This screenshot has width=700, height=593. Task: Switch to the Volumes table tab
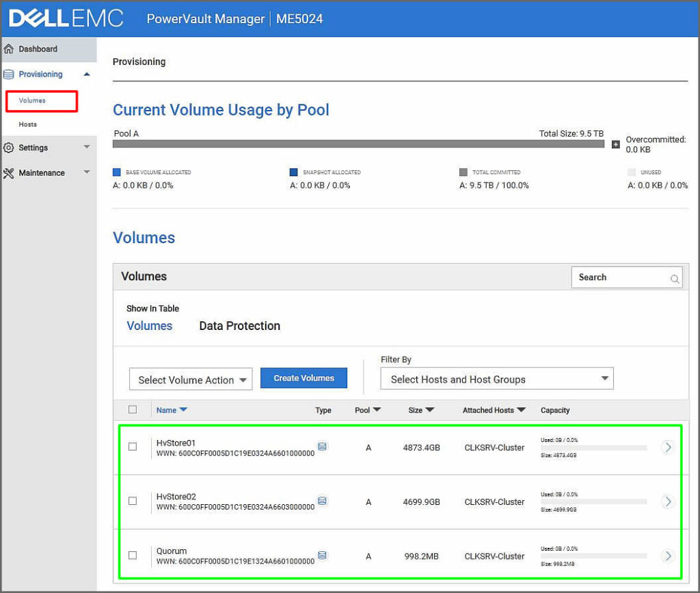150,326
